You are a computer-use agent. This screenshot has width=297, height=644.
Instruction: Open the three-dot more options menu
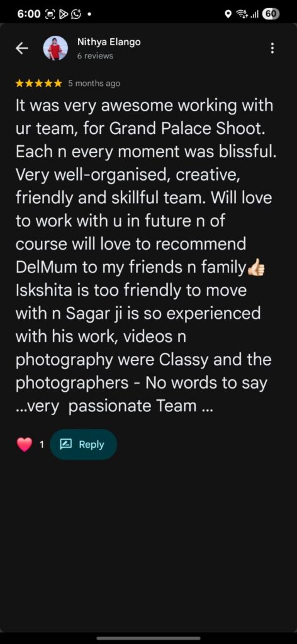(272, 48)
